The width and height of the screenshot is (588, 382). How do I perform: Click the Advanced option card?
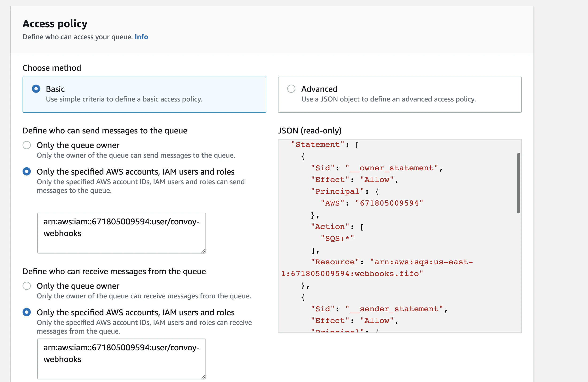click(399, 95)
